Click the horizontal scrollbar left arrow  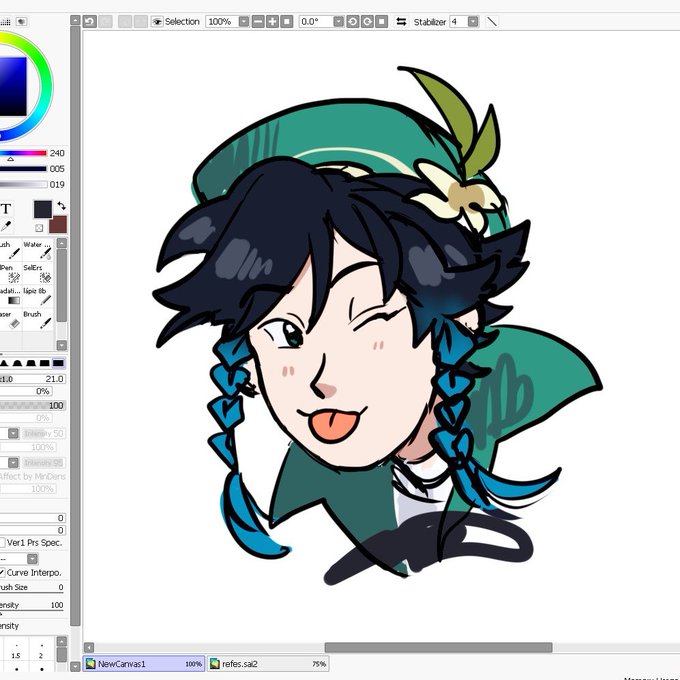89,647
